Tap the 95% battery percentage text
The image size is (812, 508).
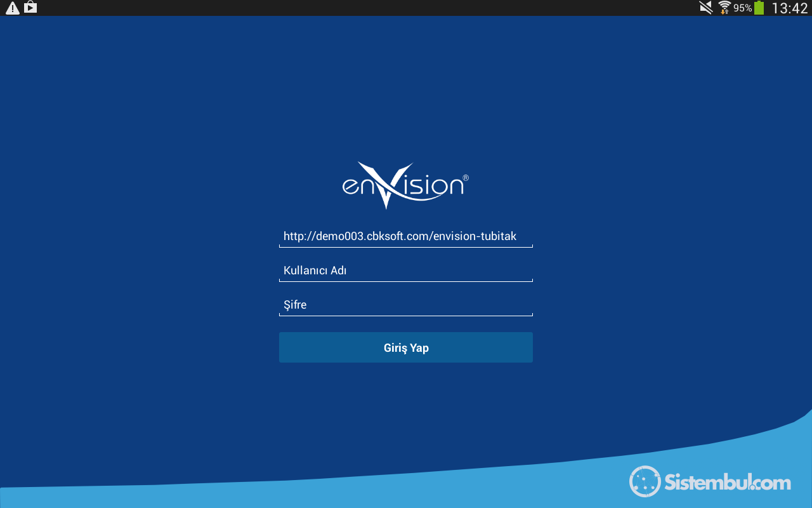[x=743, y=8]
